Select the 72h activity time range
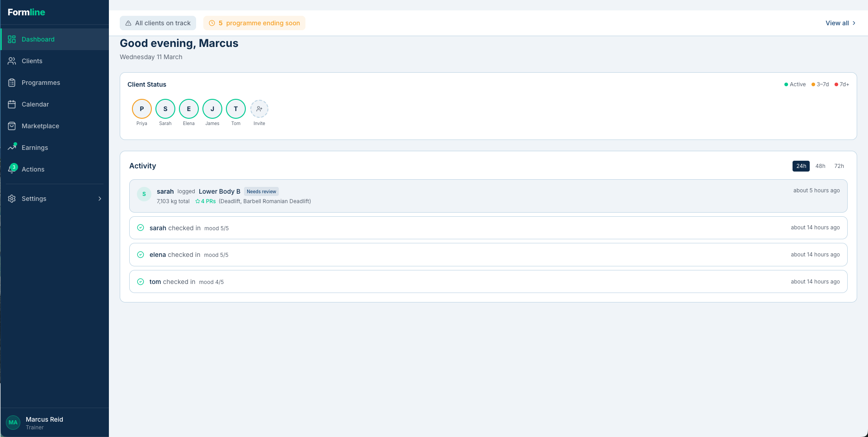Viewport: 868px width, 437px height. 839,166
